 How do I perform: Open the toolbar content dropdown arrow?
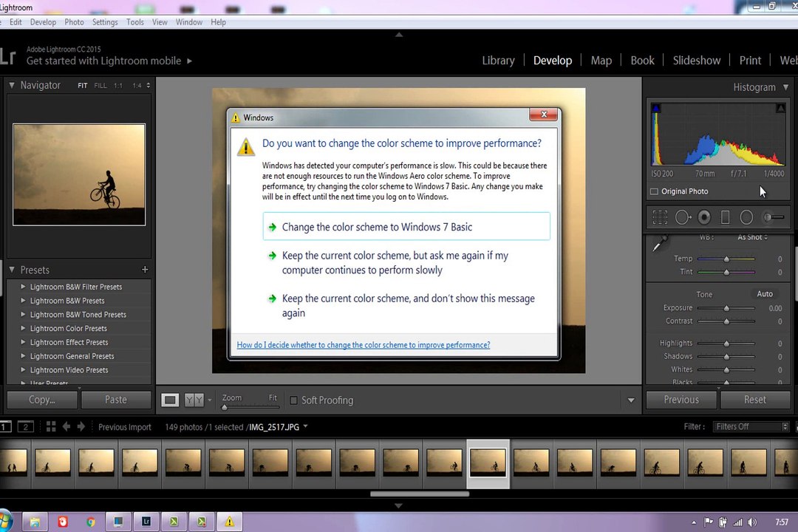click(x=631, y=400)
